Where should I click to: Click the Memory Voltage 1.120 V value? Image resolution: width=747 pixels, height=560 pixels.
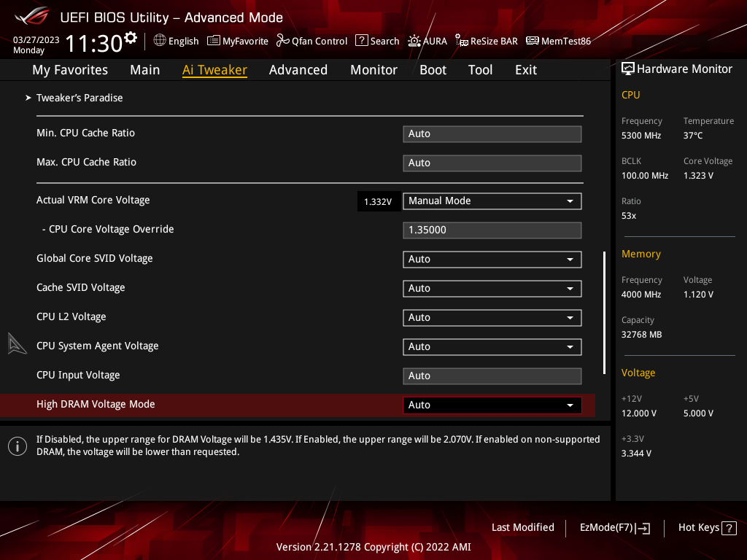698,295
